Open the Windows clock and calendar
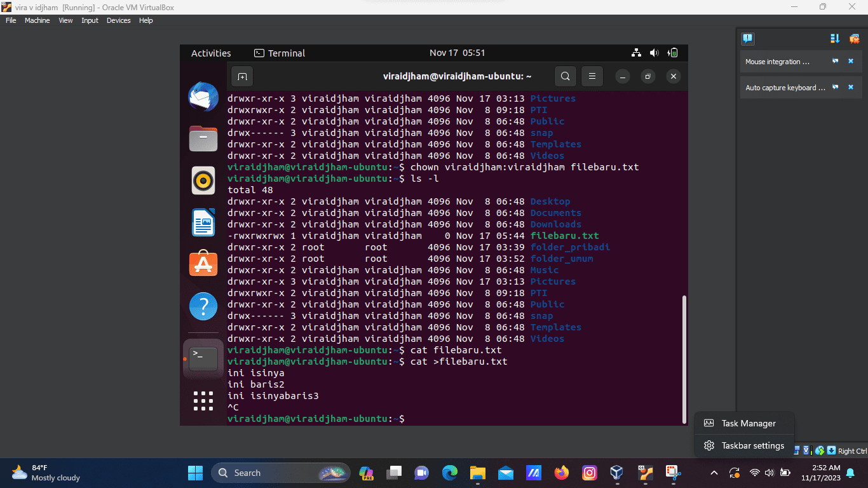This screenshot has height=488, width=868. tap(821, 473)
